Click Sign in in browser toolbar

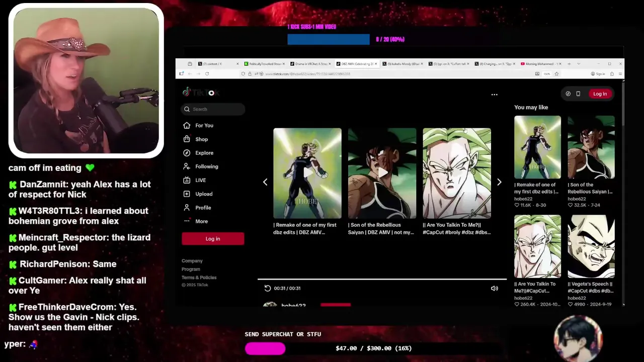point(598,74)
